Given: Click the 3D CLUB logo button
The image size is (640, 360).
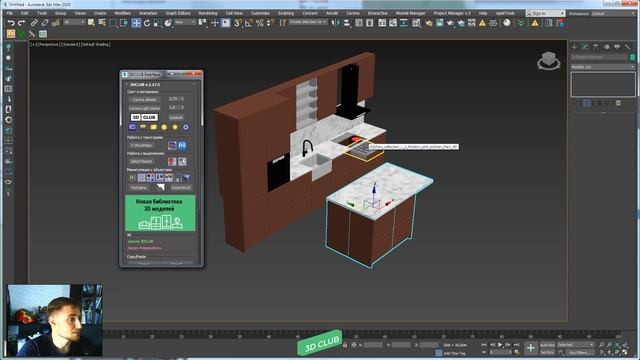Looking at the screenshot, I should click(144, 117).
